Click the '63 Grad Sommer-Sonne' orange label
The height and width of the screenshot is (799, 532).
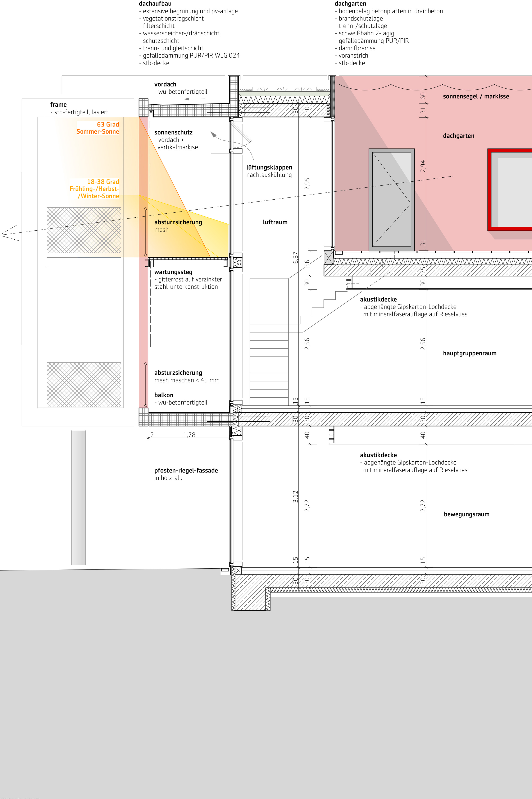98,128
